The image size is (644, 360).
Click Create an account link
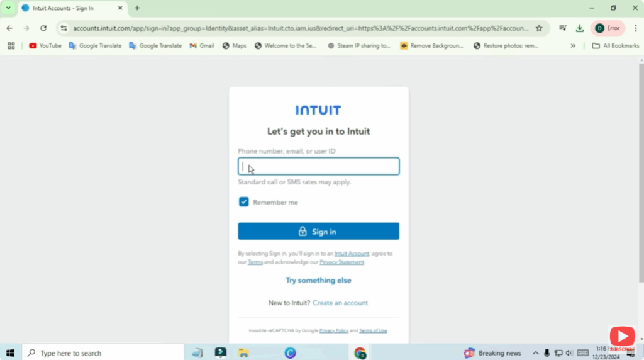click(x=340, y=303)
